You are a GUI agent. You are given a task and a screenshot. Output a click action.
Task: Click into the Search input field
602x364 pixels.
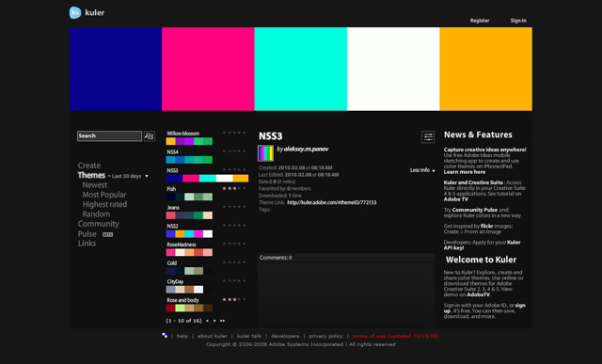[x=109, y=136]
